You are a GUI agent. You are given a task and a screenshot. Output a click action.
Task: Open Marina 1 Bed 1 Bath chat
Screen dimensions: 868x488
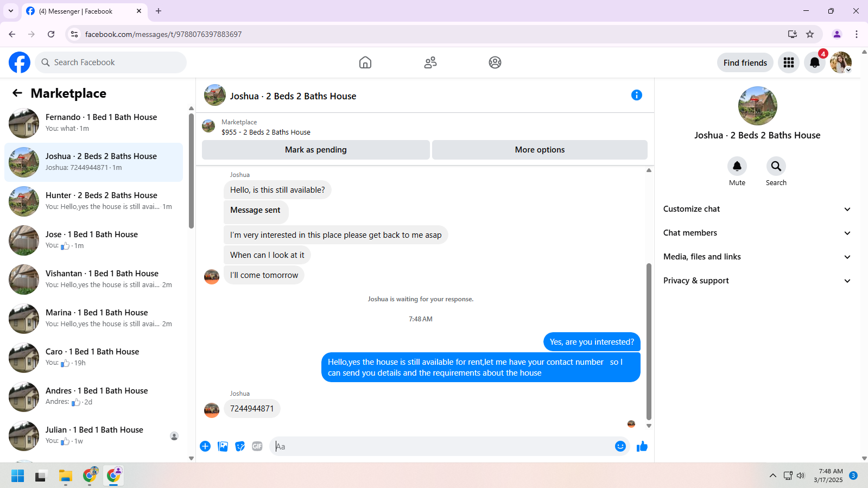click(93, 319)
